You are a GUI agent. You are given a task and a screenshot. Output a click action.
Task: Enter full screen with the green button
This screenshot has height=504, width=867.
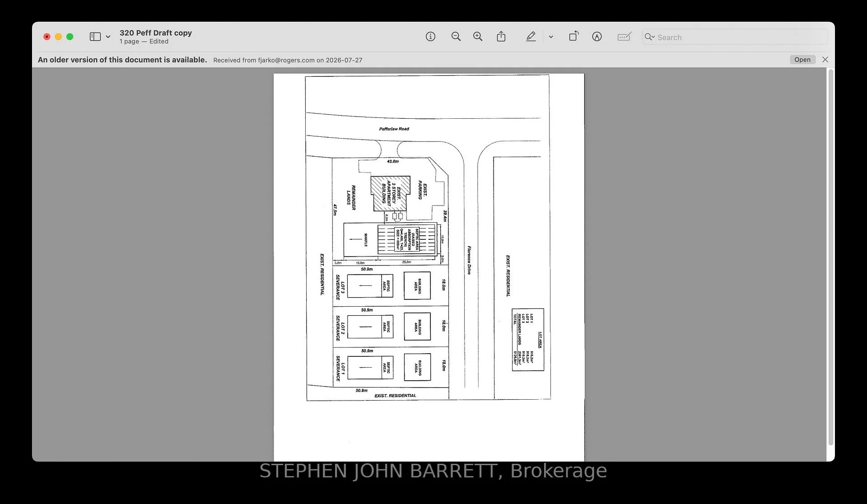tap(70, 37)
